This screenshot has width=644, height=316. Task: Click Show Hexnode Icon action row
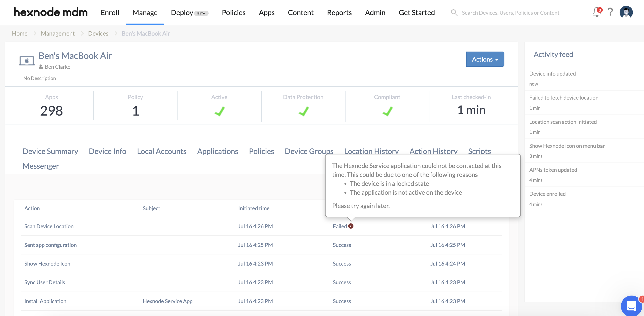[x=261, y=263]
